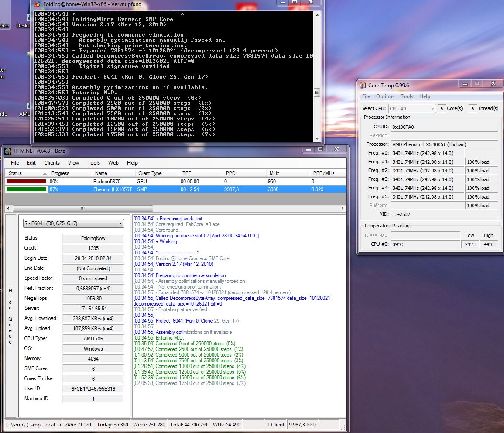Click the 100% load field beside Freq. #3
This screenshot has height=433, width=504.
click(481, 179)
